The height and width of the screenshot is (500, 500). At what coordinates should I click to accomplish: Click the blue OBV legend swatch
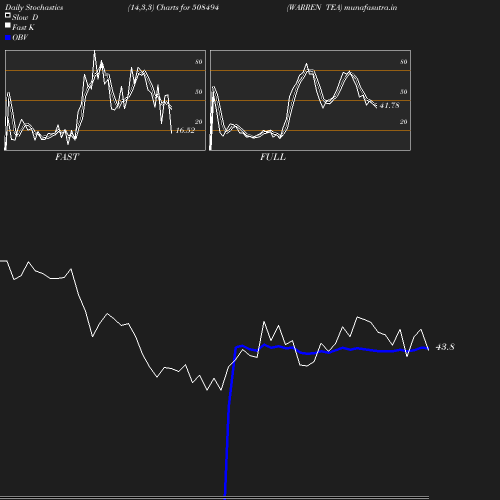click(8, 38)
